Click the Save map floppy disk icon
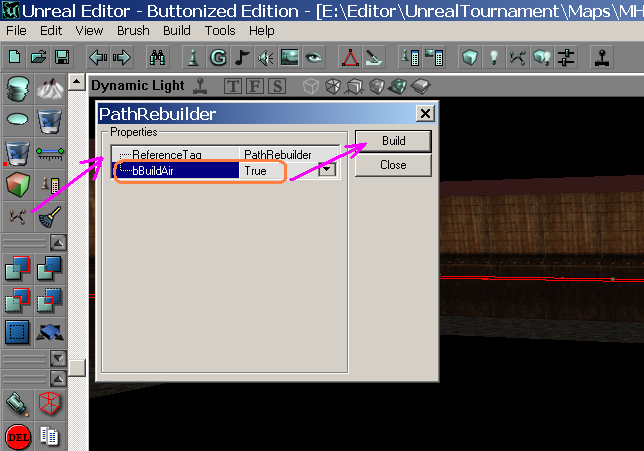644x451 pixels. click(x=61, y=56)
